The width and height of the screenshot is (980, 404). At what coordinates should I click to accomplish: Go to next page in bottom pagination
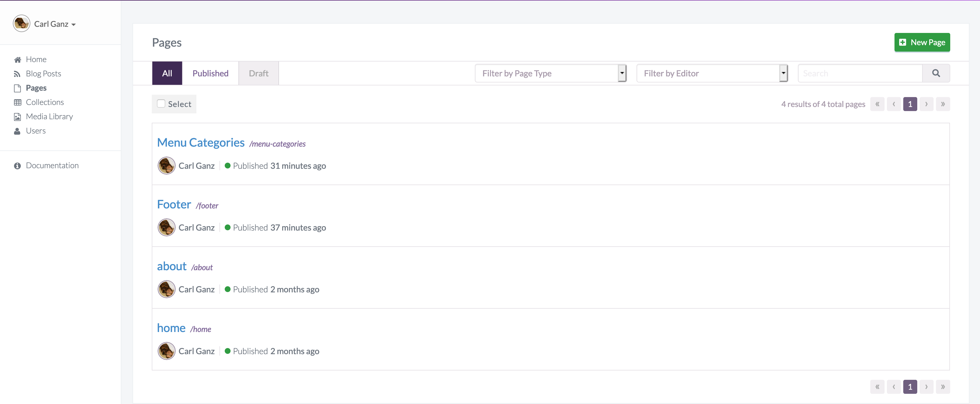pyautogui.click(x=926, y=387)
